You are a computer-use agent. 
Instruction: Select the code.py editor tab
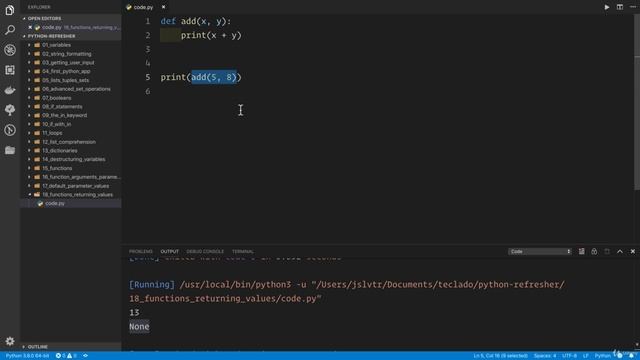pos(143,7)
